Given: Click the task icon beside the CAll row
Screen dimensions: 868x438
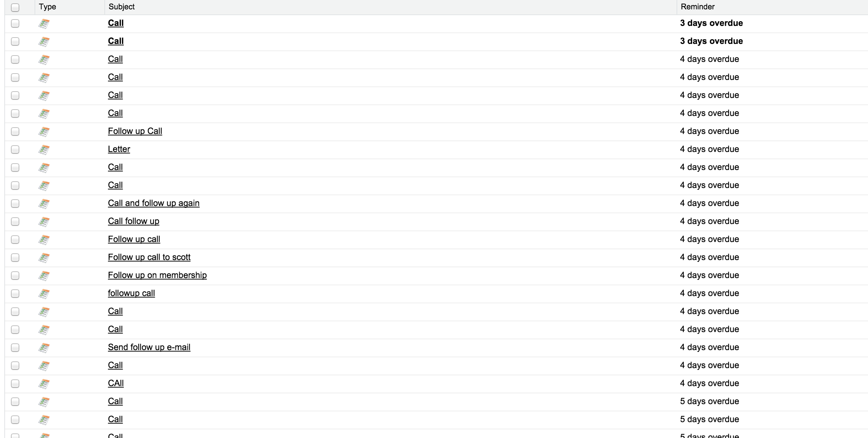Looking at the screenshot, I should pyautogui.click(x=44, y=384).
